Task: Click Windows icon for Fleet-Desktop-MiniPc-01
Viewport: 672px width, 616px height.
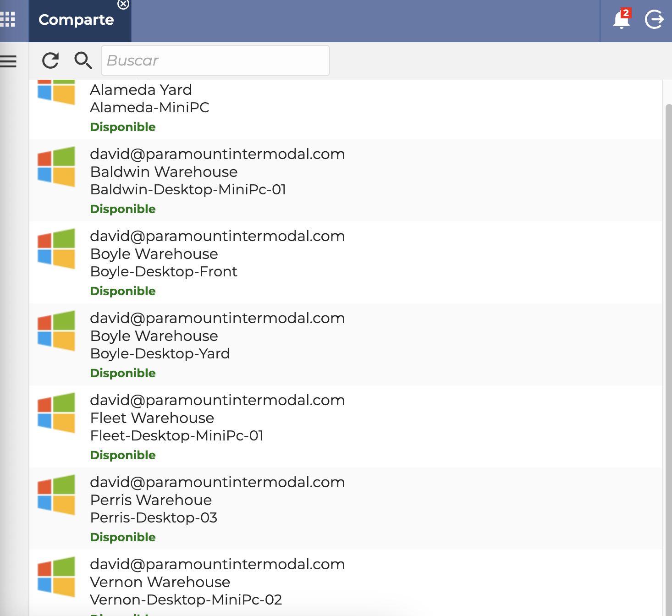Action: click(56, 413)
